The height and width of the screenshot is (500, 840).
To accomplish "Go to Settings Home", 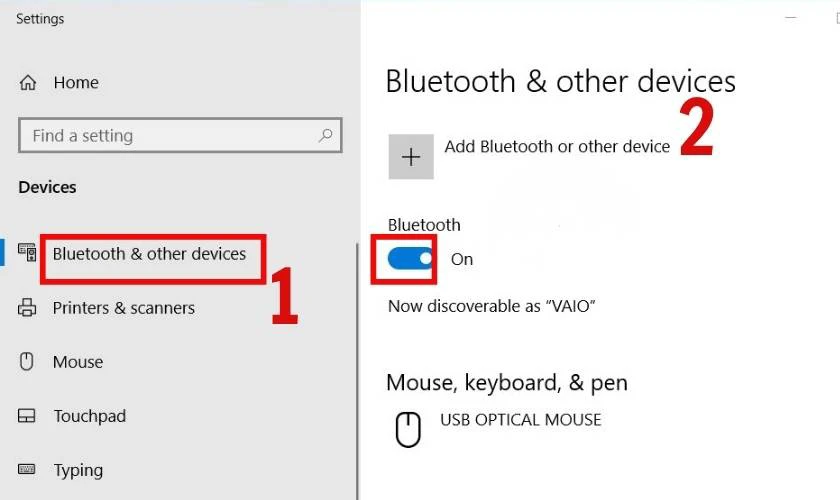I will [76, 83].
